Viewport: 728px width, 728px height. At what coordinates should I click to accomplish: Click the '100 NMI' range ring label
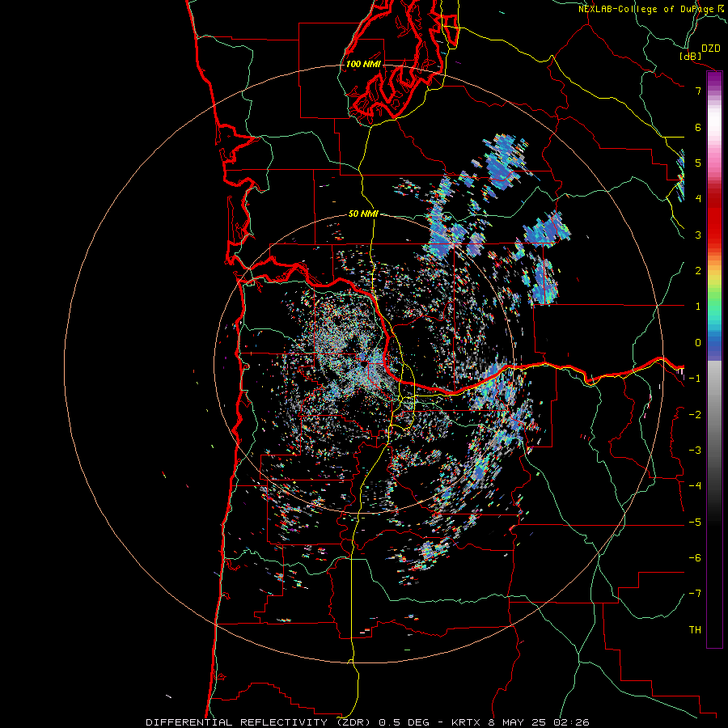tap(363, 64)
